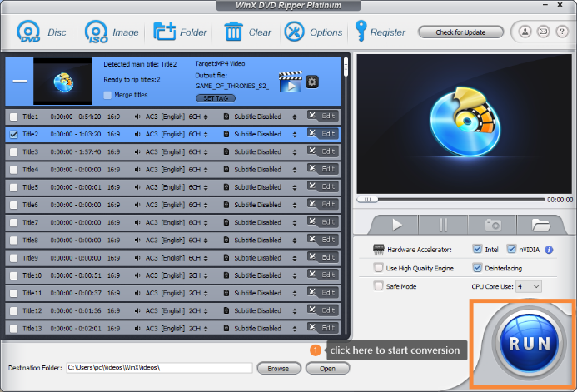The height and width of the screenshot is (392, 577).
Task: Select the Title4 row text
Action: click(30, 170)
